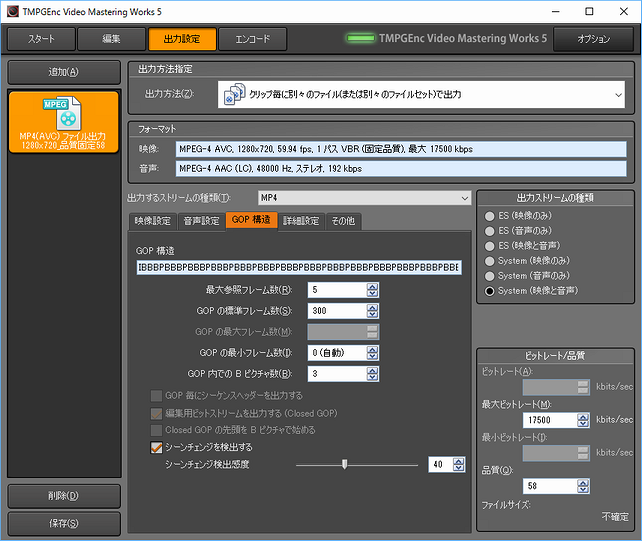Click 削除(D) button
This screenshot has height=541, width=642.
pyautogui.click(x=64, y=496)
